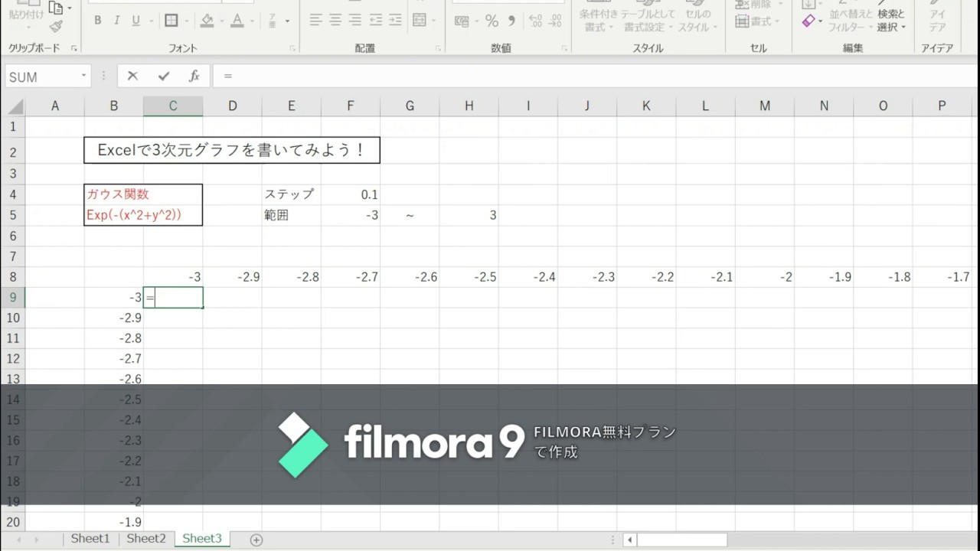This screenshot has width=980, height=551.
Task: Click the accounting number format icon
Action: (x=461, y=21)
